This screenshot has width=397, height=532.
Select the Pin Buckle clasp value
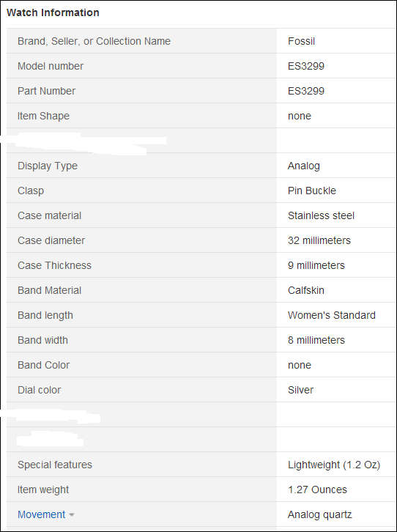click(x=312, y=191)
